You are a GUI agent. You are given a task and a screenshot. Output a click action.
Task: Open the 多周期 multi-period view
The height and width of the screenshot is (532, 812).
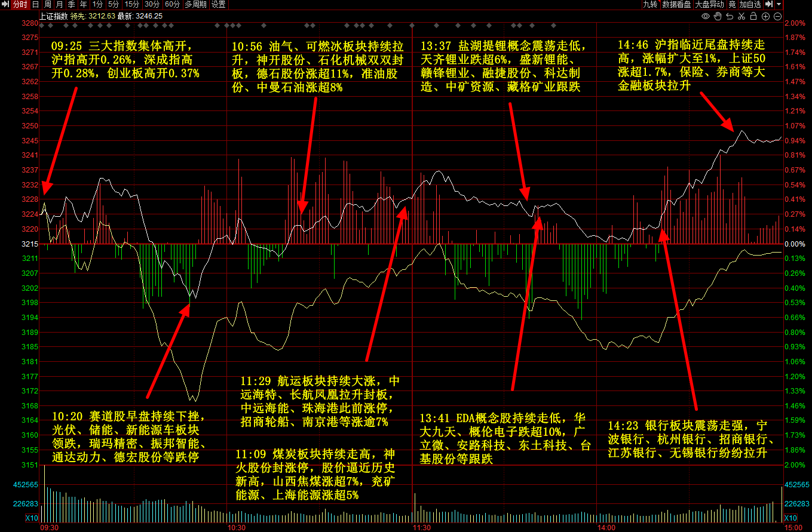(x=195, y=4)
